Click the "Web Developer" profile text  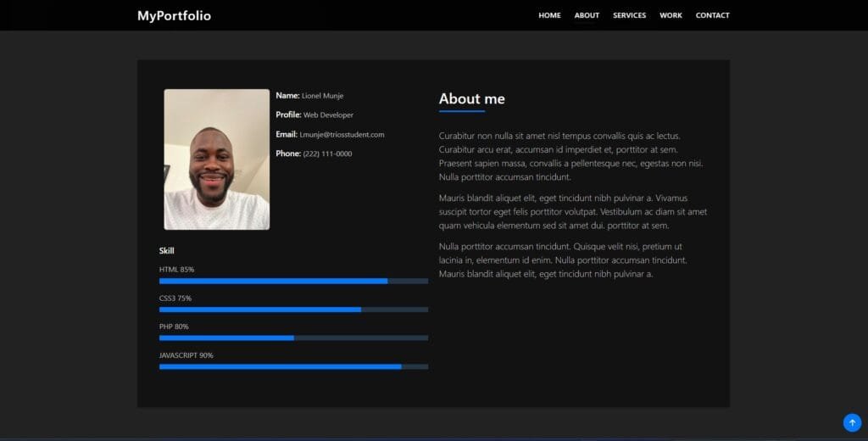click(328, 115)
